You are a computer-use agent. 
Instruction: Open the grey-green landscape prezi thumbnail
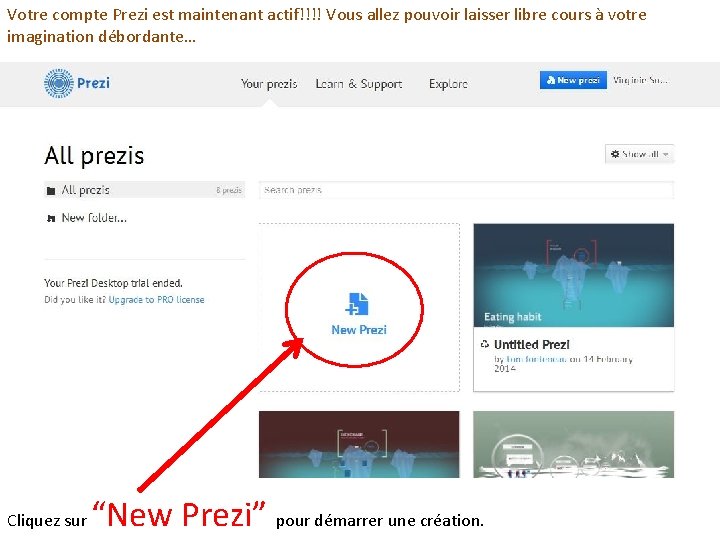574,444
